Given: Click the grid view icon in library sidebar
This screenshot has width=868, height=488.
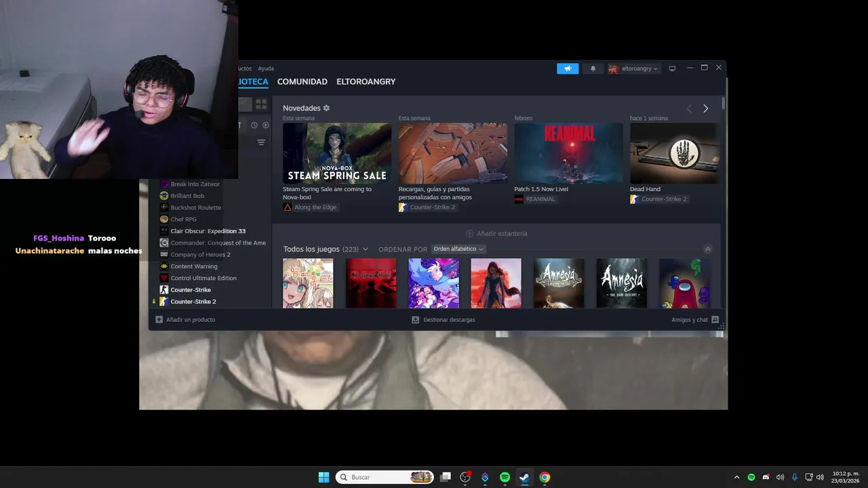Looking at the screenshot, I should point(261,104).
